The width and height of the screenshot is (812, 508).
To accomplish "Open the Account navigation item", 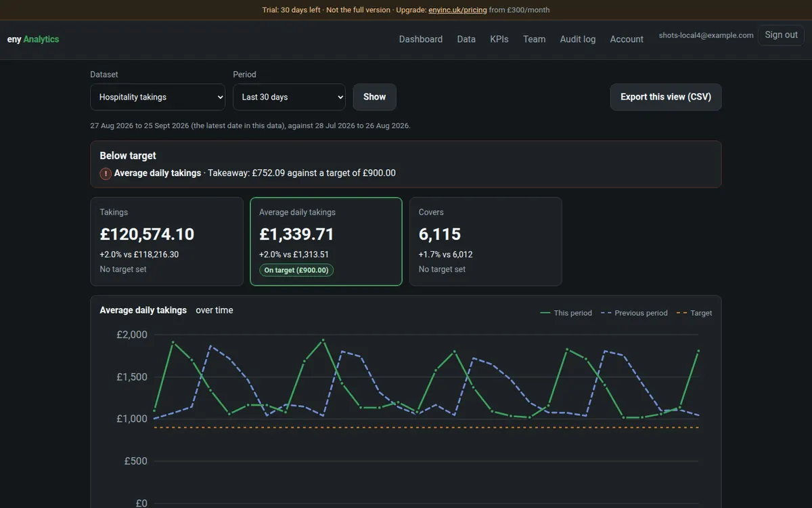I will [627, 39].
